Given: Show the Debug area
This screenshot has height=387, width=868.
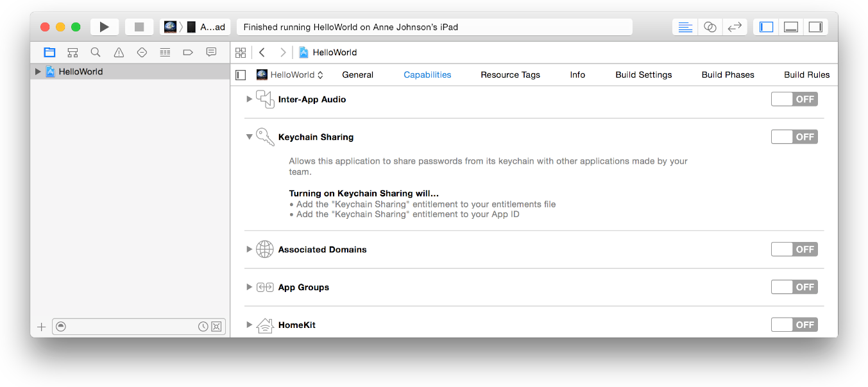Looking at the screenshot, I should (x=791, y=27).
